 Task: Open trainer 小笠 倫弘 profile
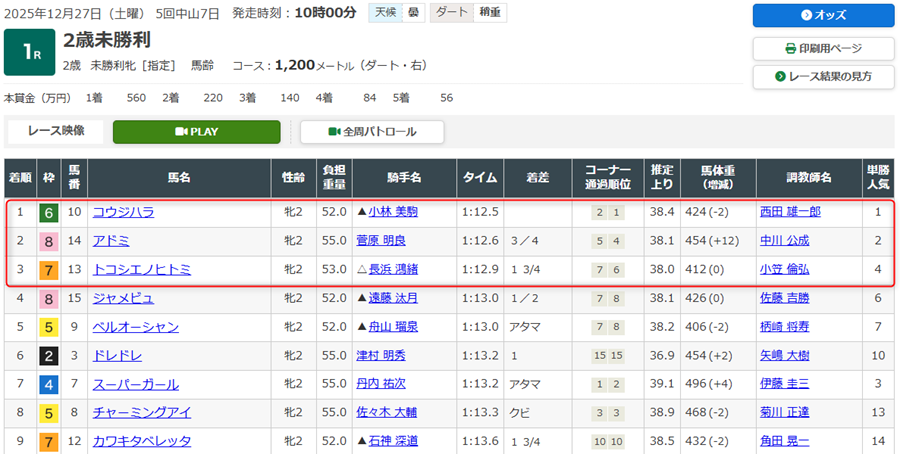click(785, 270)
